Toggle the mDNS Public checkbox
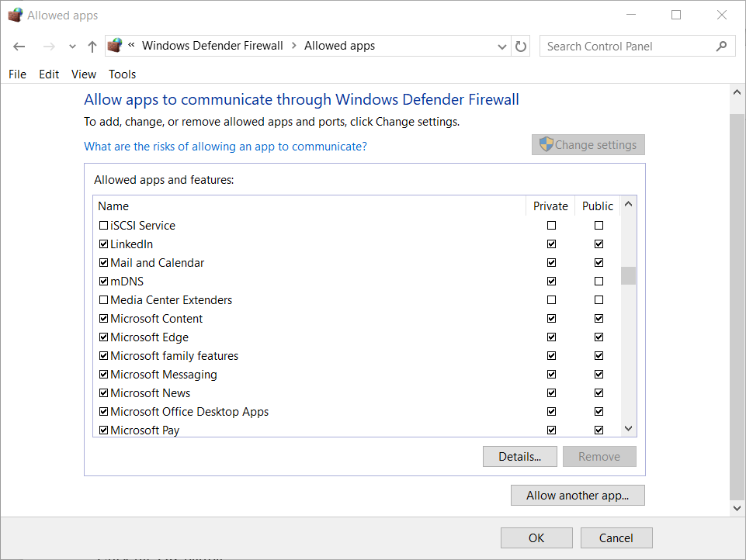The width and height of the screenshot is (746, 560). [x=599, y=282]
